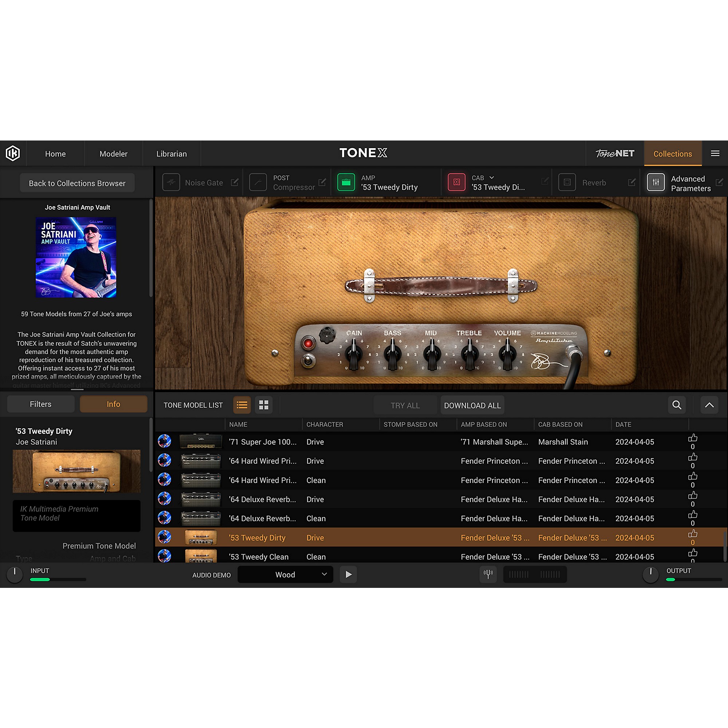
Task: Click author avatar of '64 Deluxe Reverb Drive row
Action: [x=164, y=499]
